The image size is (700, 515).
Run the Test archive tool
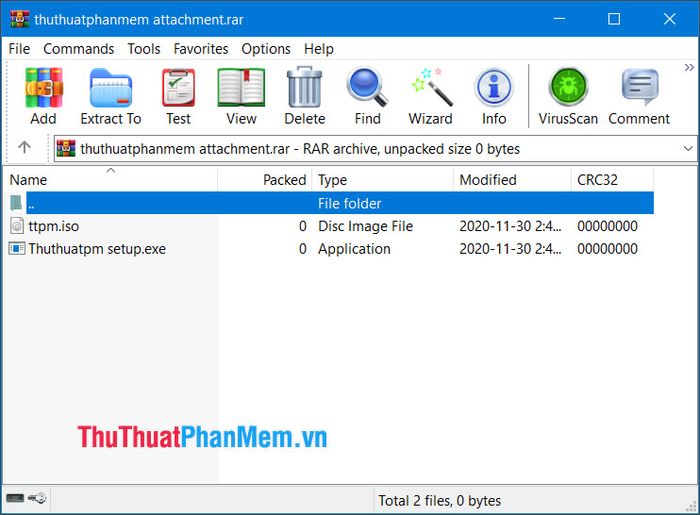[179, 87]
